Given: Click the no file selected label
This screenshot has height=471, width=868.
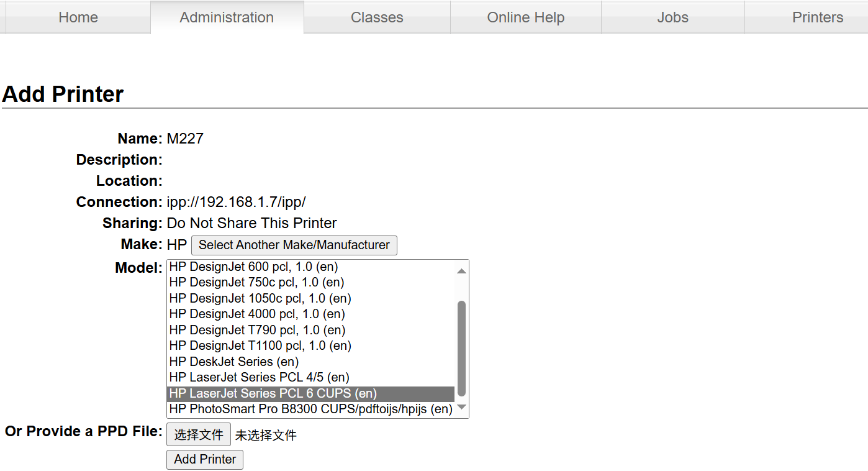Looking at the screenshot, I should pyautogui.click(x=266, y=436).
